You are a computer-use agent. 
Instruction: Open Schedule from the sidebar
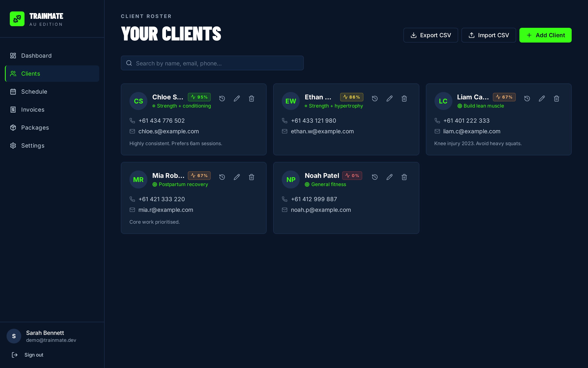tap(52, 92)
